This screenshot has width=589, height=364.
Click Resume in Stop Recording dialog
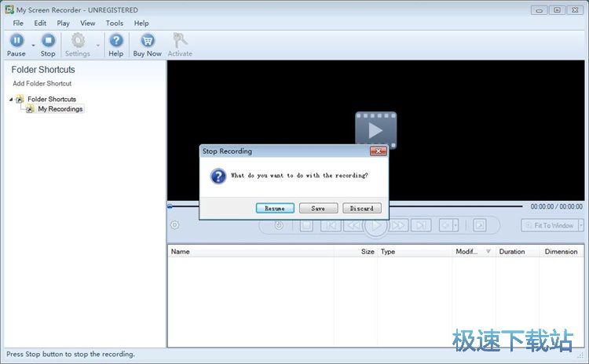click(x=275, y=208)
